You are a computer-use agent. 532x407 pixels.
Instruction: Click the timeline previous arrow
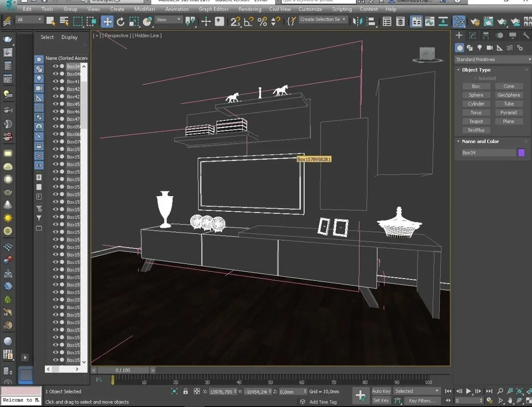[x=94, y=370]
